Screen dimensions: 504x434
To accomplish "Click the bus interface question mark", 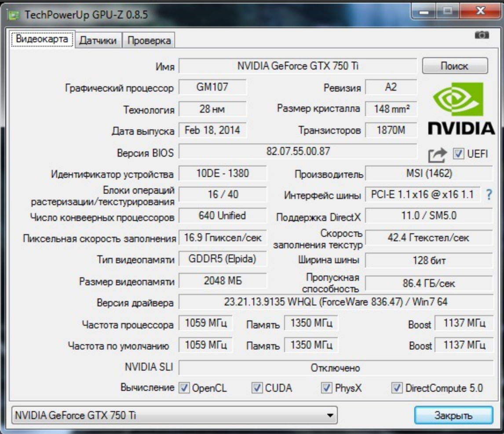I will (x=489, y=194).
